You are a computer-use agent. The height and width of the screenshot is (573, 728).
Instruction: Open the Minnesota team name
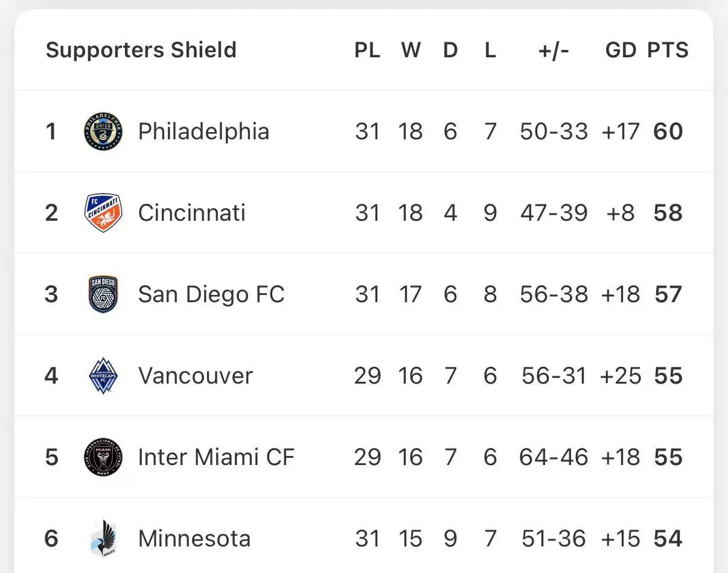point(194,539)
